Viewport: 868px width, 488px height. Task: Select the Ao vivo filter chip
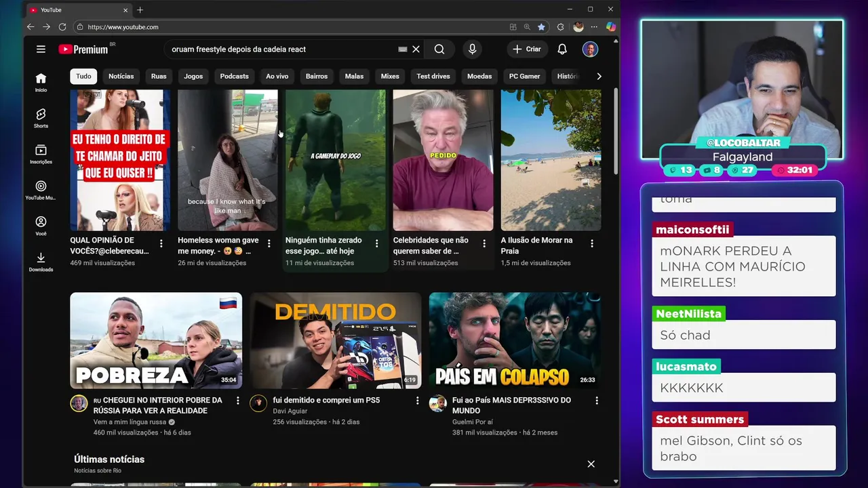click(x=277, y=76)
